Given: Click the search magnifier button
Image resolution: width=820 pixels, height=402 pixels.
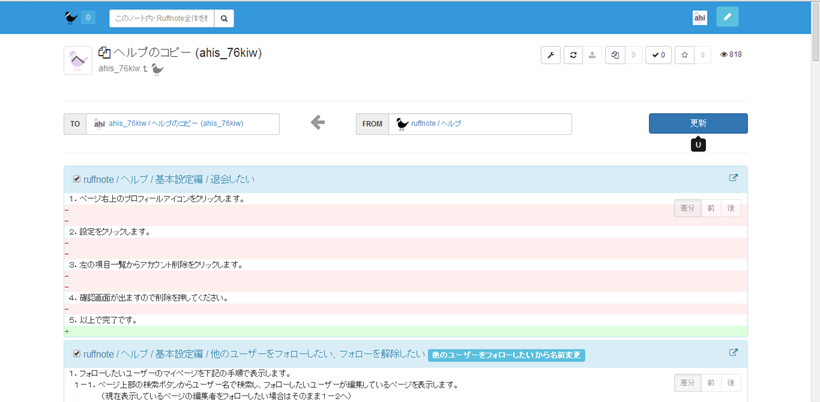Looking at the screenshot, I should point(225,18).
